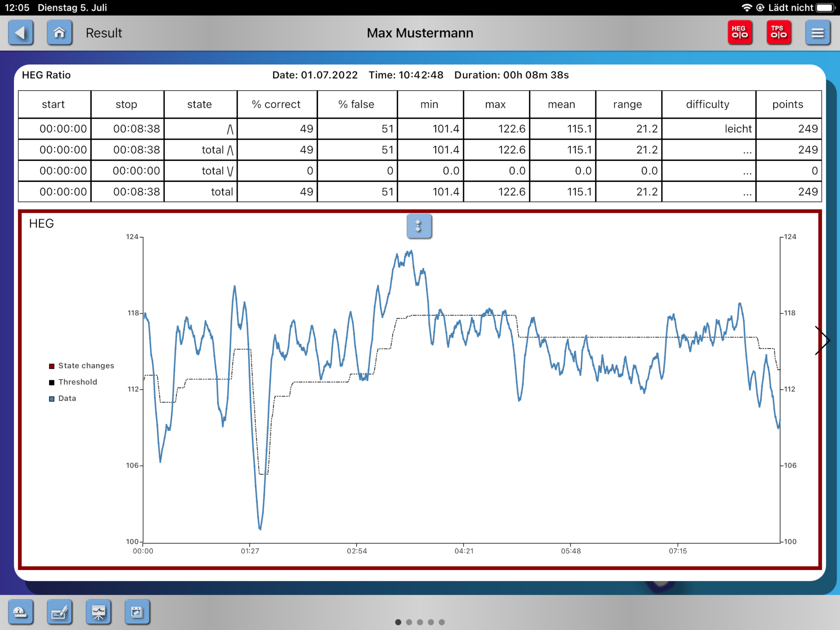Image resolution: width=840 pixels, height=630 pixels.
Task: Open the HEG settings button
Action: 739,33
